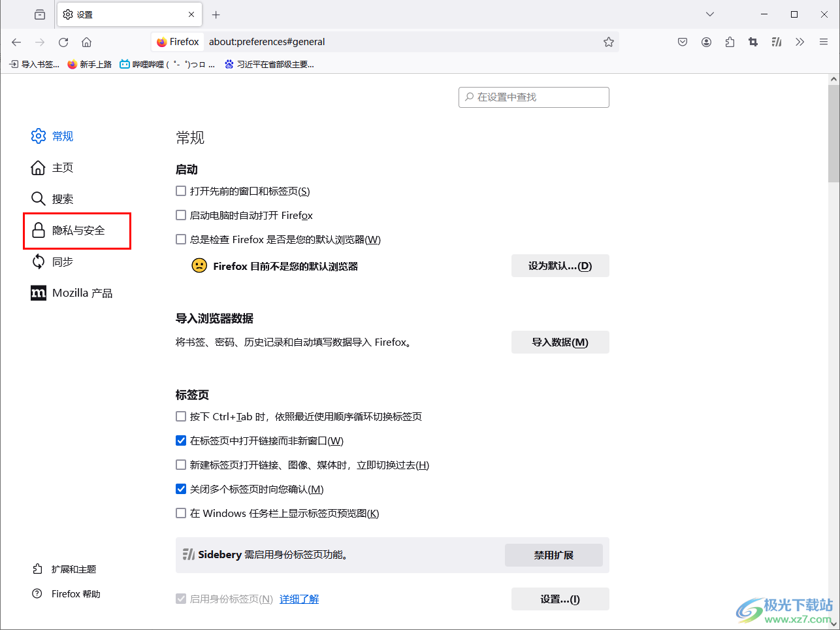
Task: Click the address bar URL text
Action: 267,42
